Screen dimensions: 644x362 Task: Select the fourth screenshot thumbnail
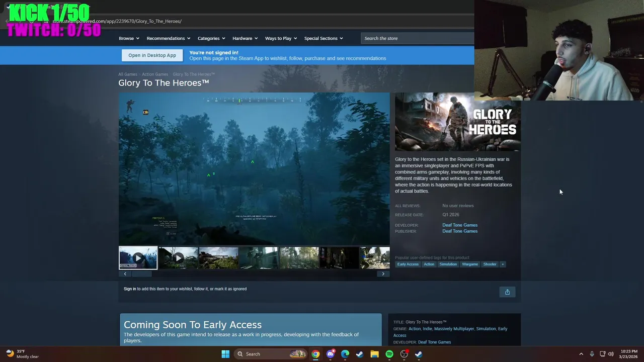tap(259, 258)
